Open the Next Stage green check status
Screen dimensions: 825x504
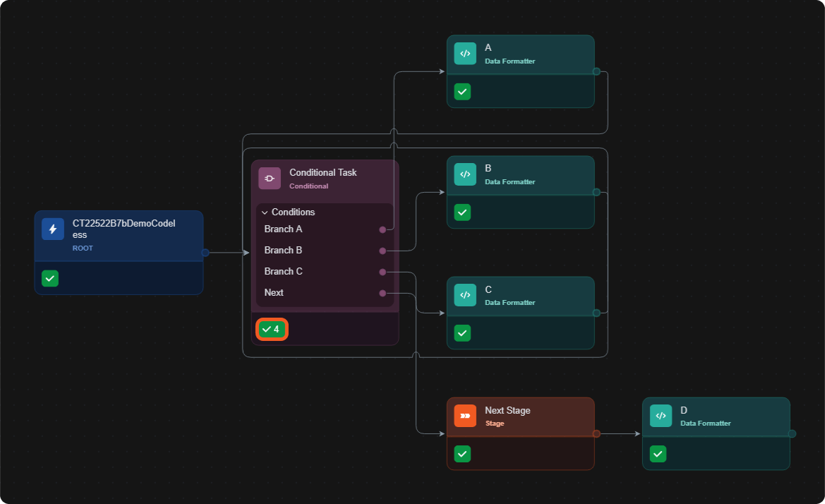click(x=462, y=453)
